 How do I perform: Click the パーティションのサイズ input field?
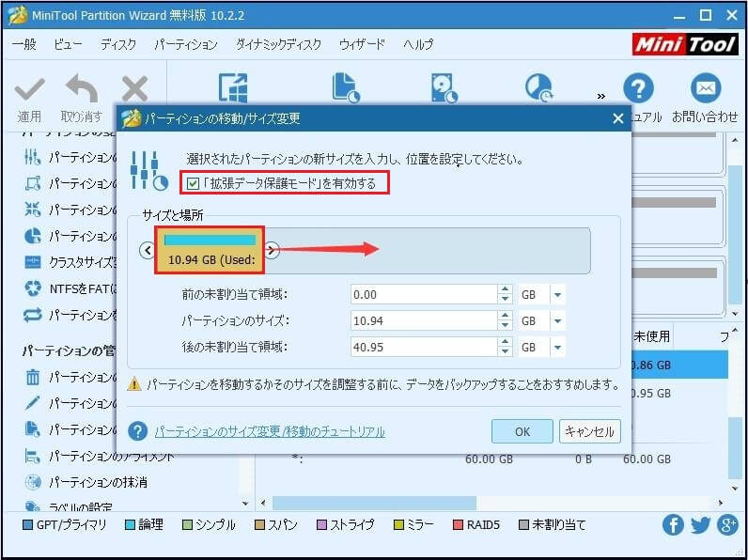[x=424, y=321]
